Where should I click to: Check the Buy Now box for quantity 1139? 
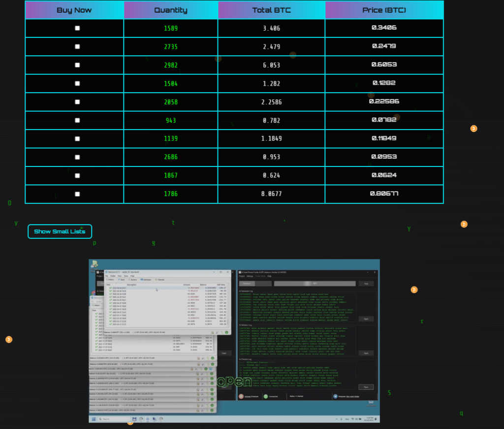pyautogui.click(x=77, y=139)
